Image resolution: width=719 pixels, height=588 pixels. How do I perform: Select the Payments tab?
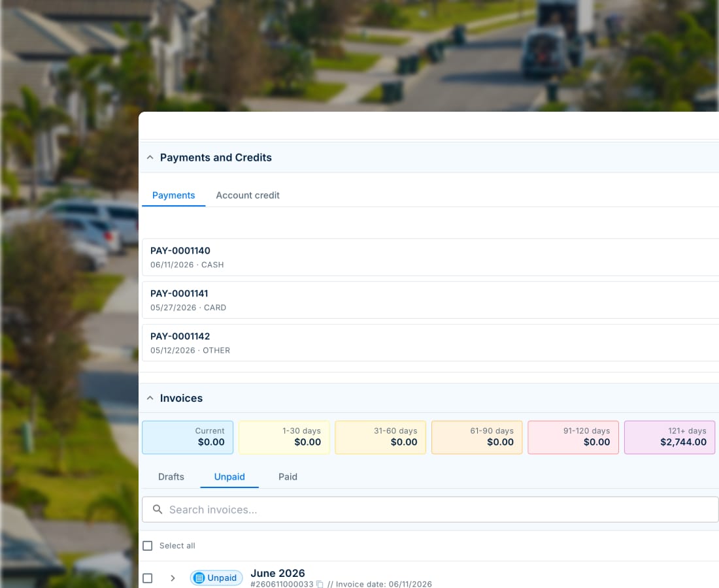tap(173, 195)
